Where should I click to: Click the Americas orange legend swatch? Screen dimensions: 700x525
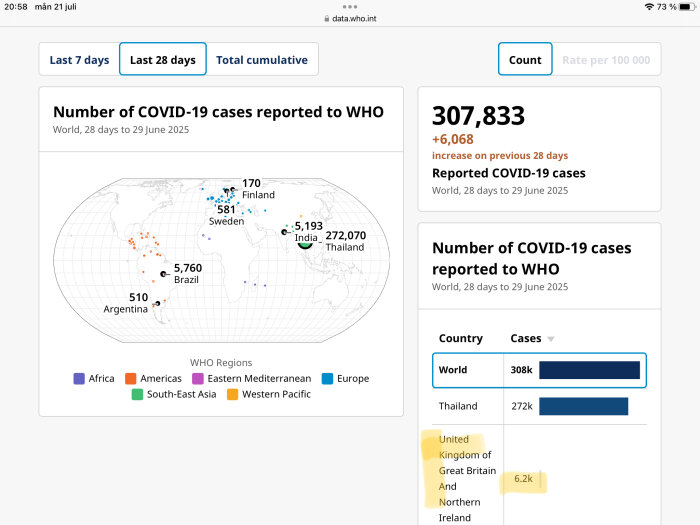click(131, 379)
